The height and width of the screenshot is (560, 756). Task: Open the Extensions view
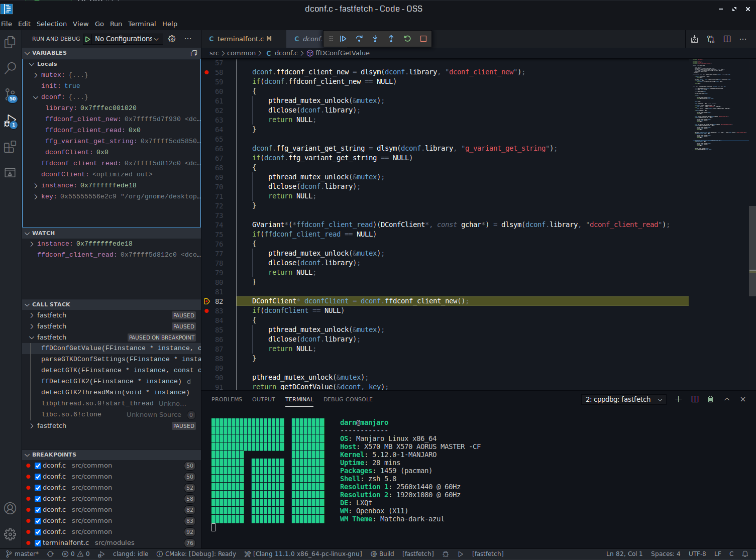10,147
